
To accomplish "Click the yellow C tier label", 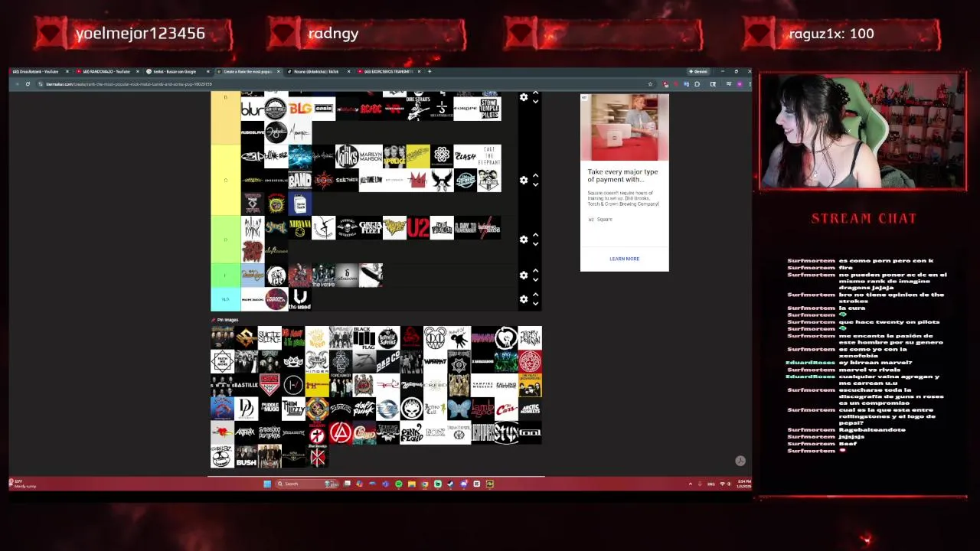I will [225, 180].
